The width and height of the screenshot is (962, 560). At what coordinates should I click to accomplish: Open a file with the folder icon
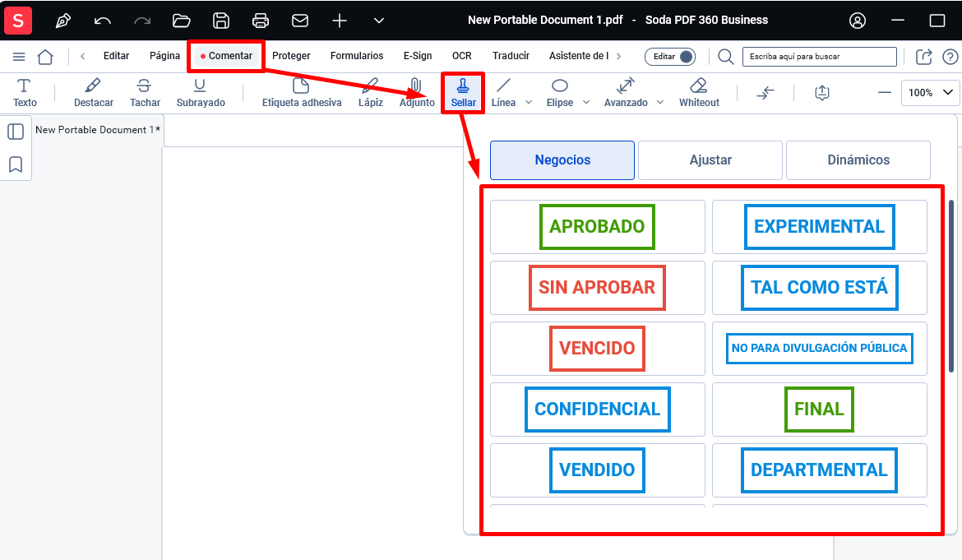click(182, 21)
